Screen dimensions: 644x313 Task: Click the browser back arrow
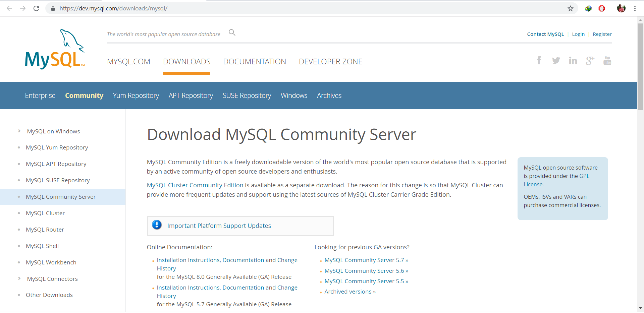point(9,8)
